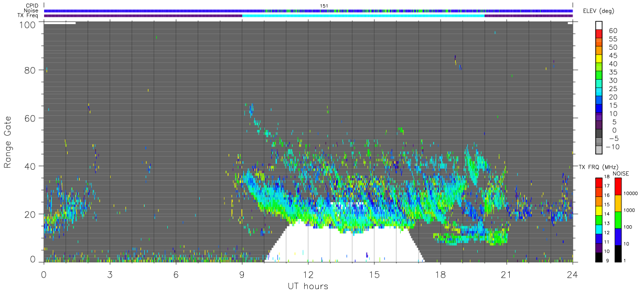Click the 'UT hours' axis title

click(308, 286)
